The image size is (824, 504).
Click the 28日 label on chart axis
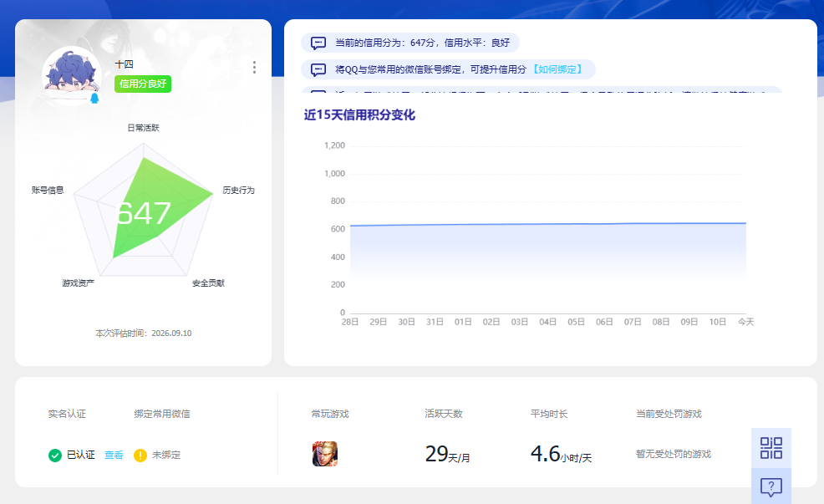point(350,322)
